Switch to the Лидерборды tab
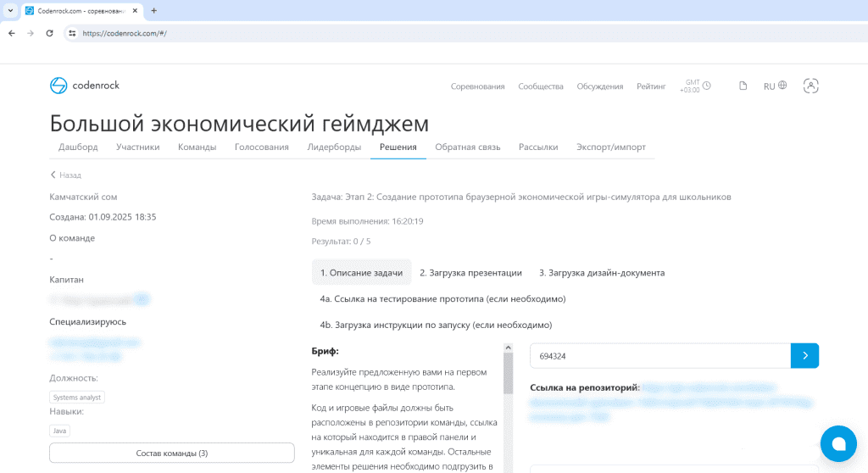868x473 pixels. pyautogui.click(x=333, y=147)
